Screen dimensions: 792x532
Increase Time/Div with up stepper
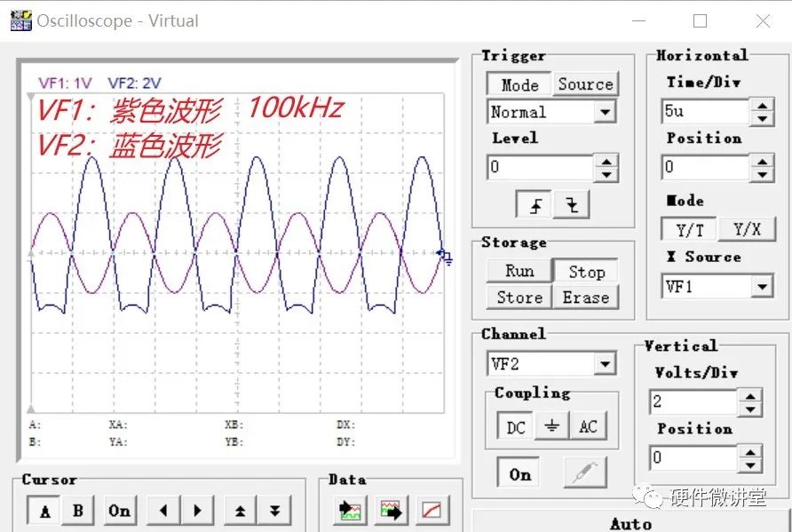click(762, 106)
